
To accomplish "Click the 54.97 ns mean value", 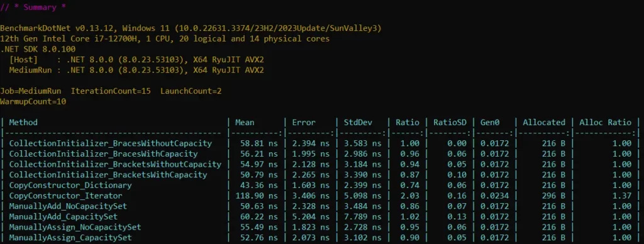I will (258, 164).
